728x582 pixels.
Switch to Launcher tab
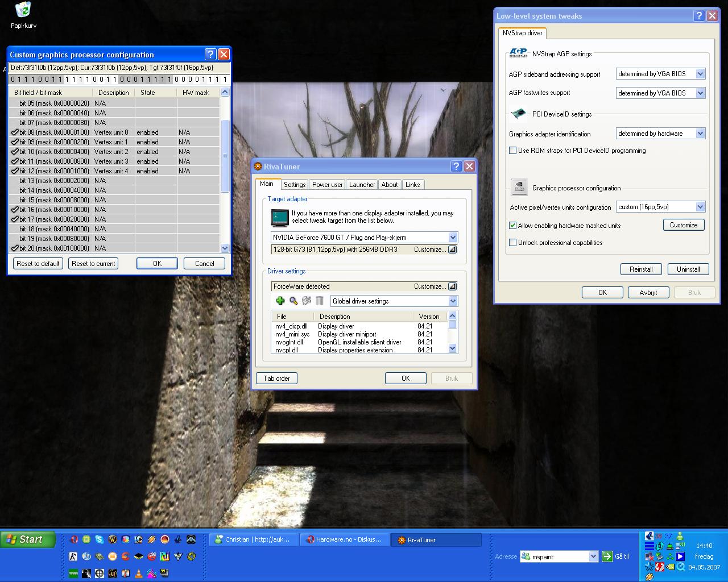(362, 185)
